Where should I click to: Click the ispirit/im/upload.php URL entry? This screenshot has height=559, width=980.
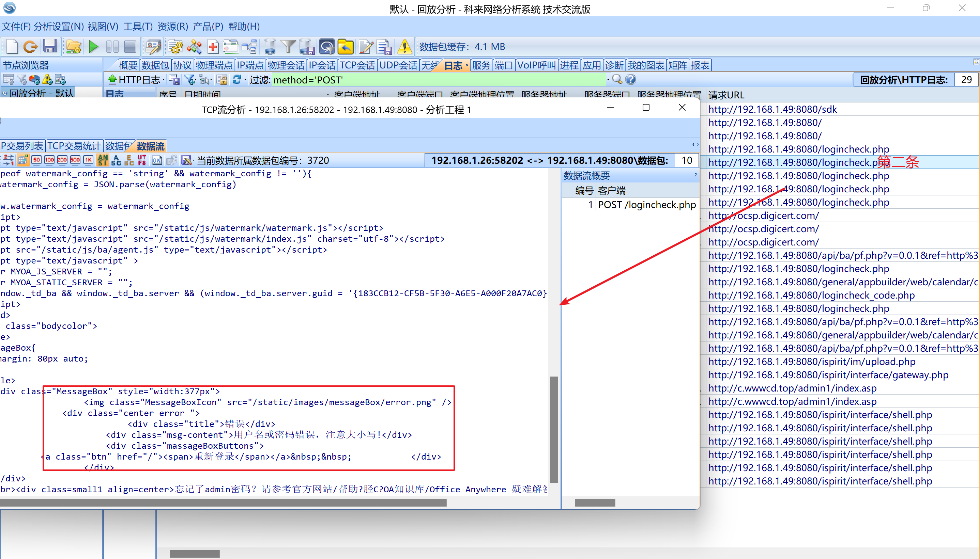(x=811, y=362)
